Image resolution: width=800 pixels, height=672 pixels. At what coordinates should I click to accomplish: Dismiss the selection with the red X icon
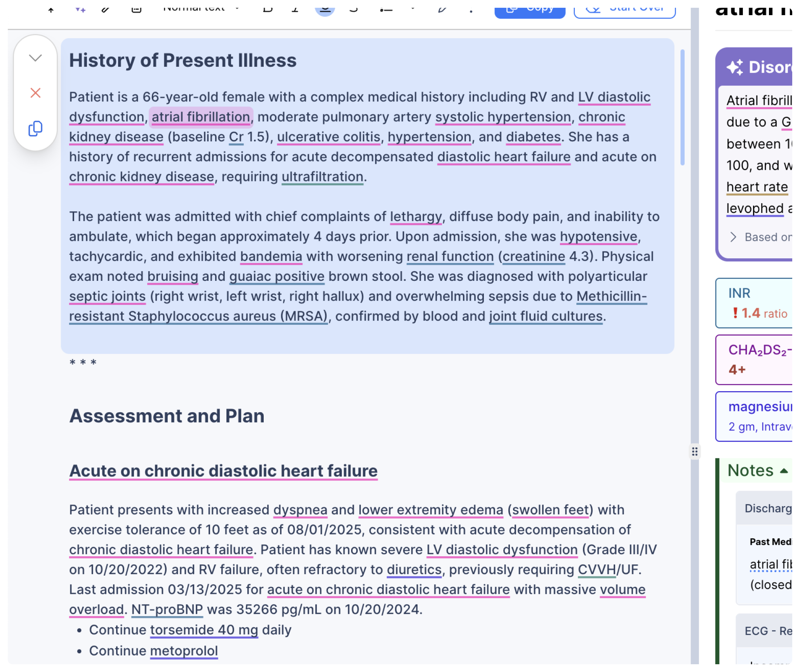(x=35, y=93)
